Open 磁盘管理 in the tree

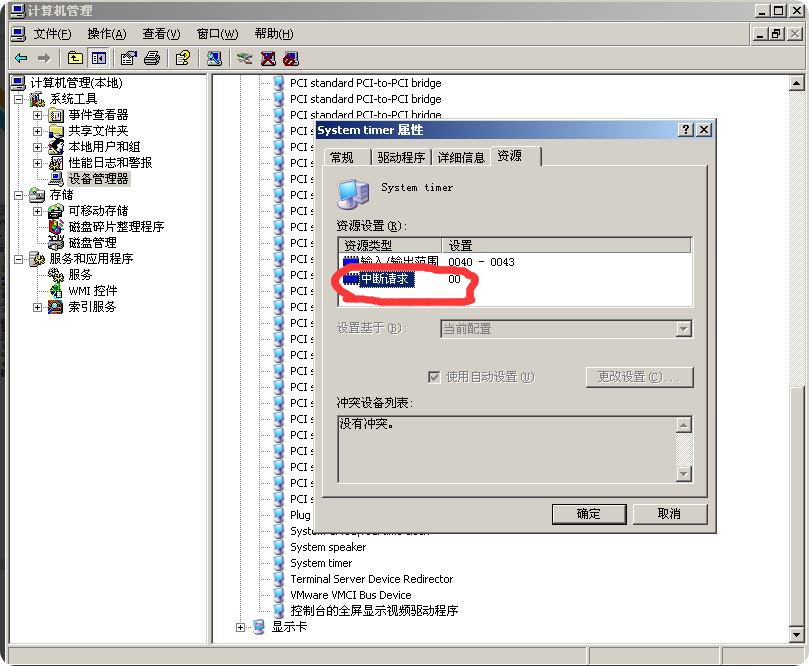92,242
